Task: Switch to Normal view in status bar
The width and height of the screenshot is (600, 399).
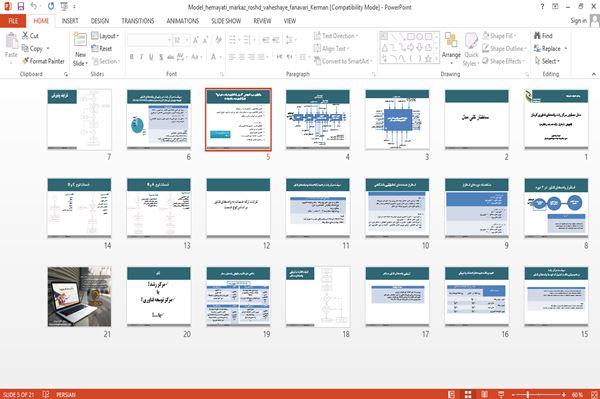Action: [x=452, y=394]
